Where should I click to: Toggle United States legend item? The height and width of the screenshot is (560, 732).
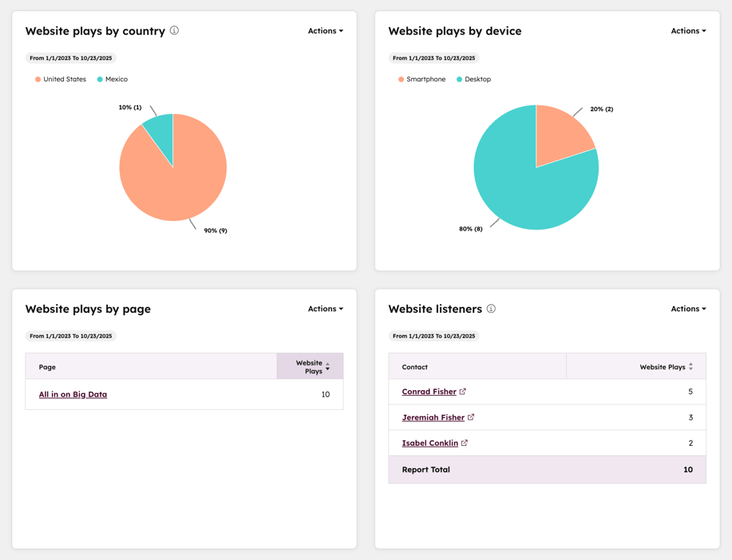point(61,80)
